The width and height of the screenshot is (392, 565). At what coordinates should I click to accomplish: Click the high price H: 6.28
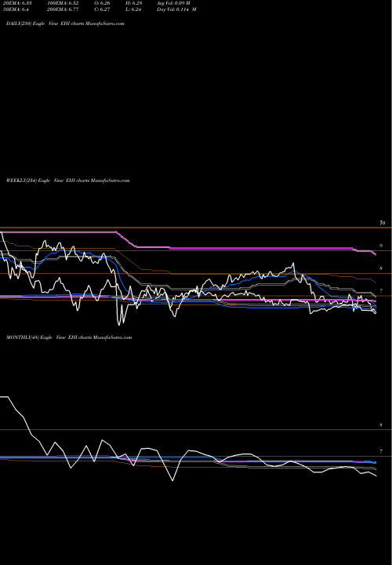[134, 3]
